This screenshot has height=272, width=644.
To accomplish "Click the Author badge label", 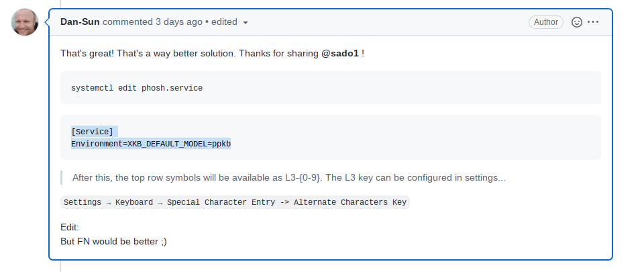I will 545,21.
